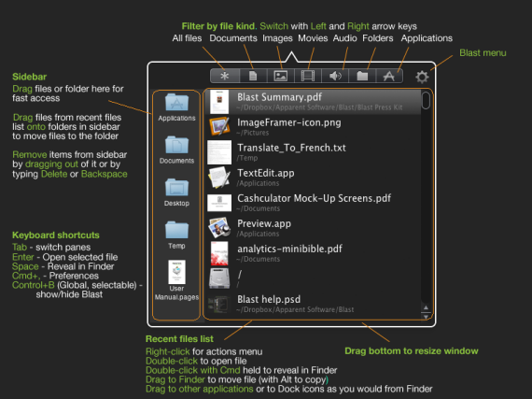Click the recent files scrollbar thumb
Screen dimensions: 532x399
(426, 101)
